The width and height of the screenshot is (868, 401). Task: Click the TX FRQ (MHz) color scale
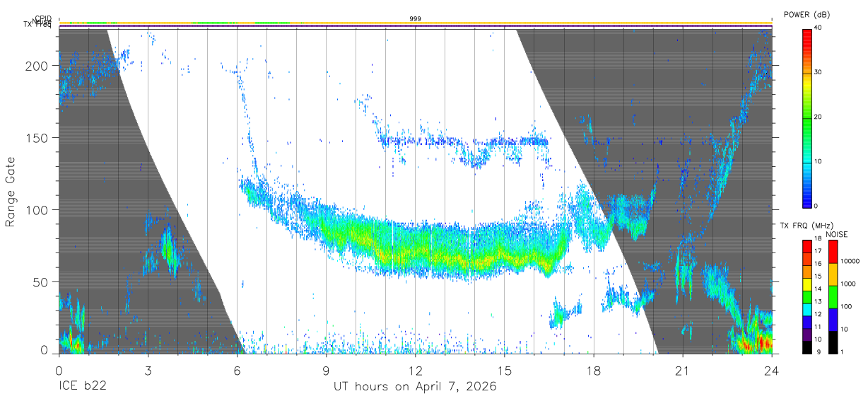(807, 296)
